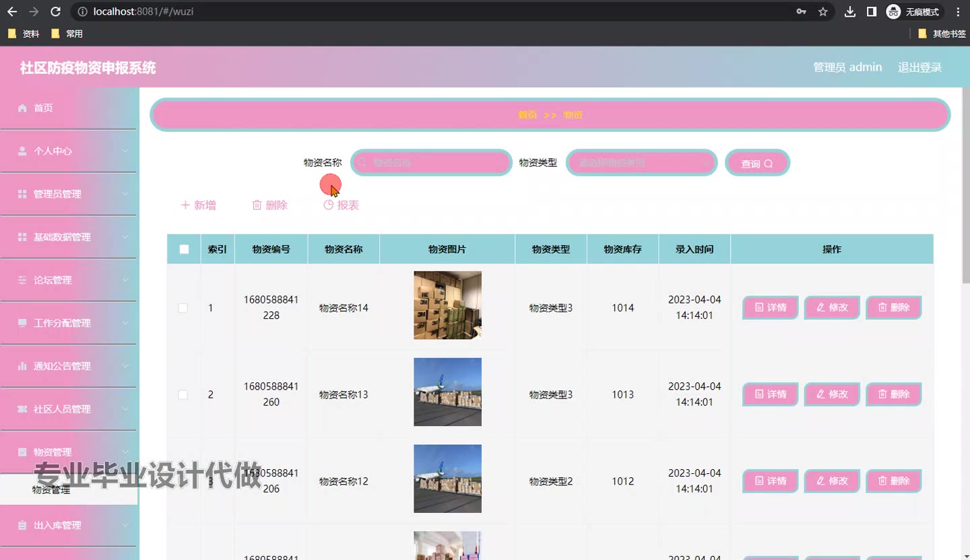The width and height of the screenshot is (970, 560).
Task: Click the 首页 breadcrumb link
Action: coord(527,115)
